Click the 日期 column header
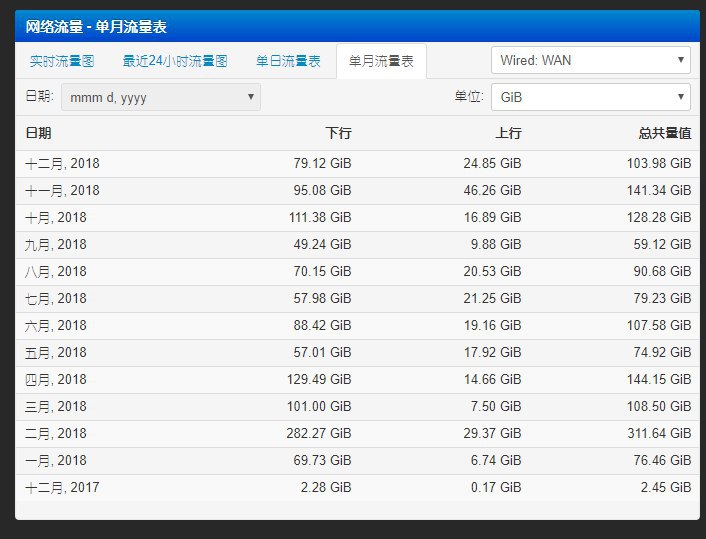The width and height of the screenshot is (706, 539). click(x=39, y=133)
